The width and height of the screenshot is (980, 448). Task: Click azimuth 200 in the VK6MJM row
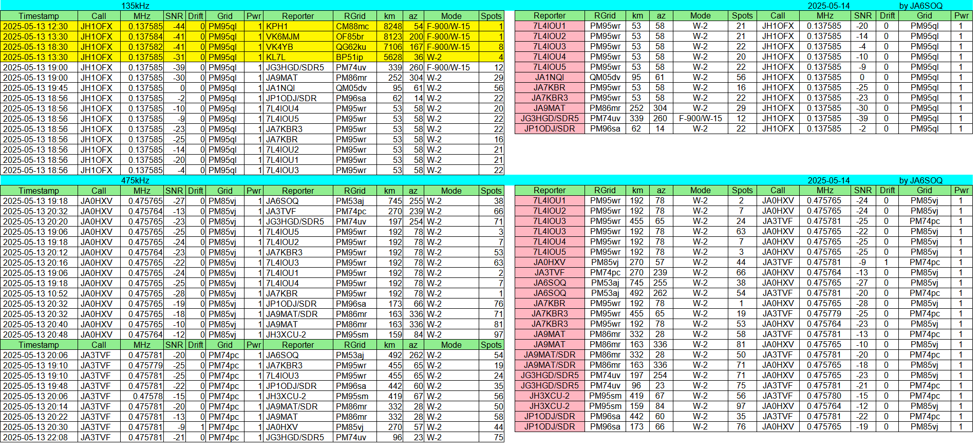click(x=414, y=36)
